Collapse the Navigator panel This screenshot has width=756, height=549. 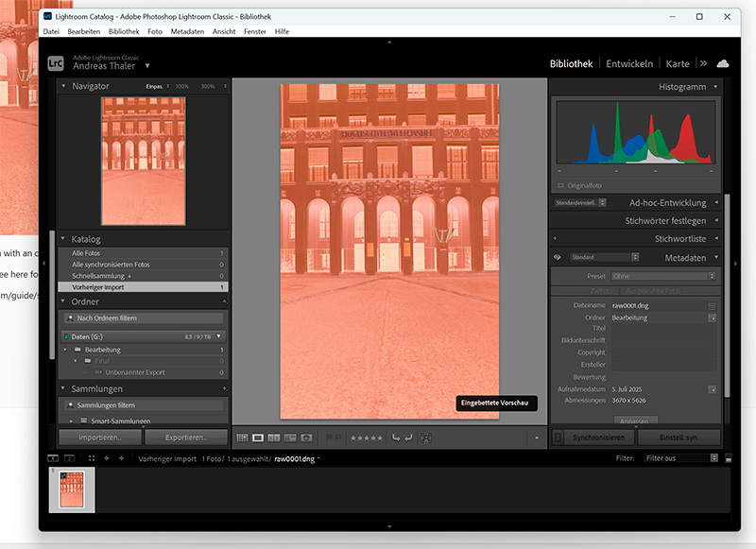63,86
